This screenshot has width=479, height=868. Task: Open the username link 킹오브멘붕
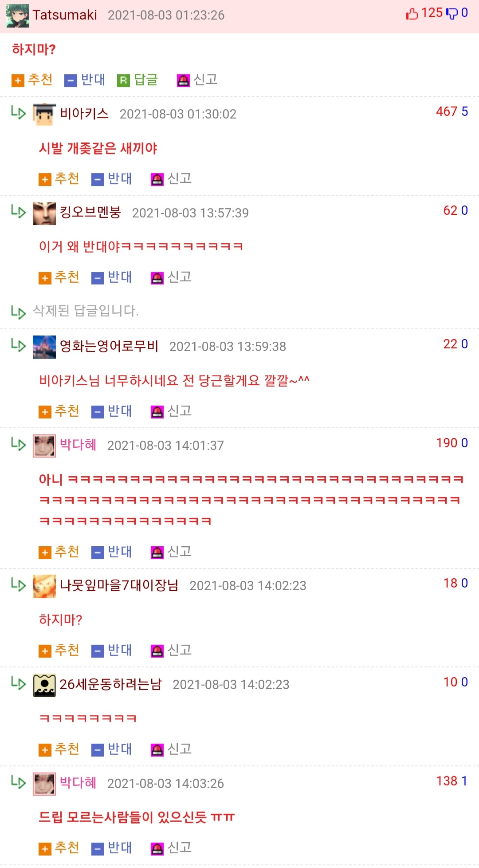pos(90,213)
